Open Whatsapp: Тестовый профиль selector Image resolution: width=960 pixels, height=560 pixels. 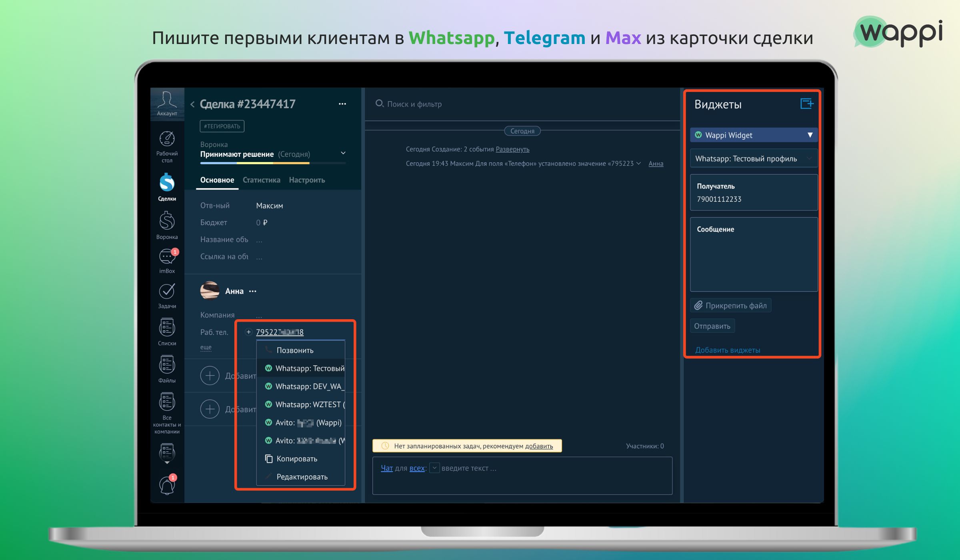[754, 158]
